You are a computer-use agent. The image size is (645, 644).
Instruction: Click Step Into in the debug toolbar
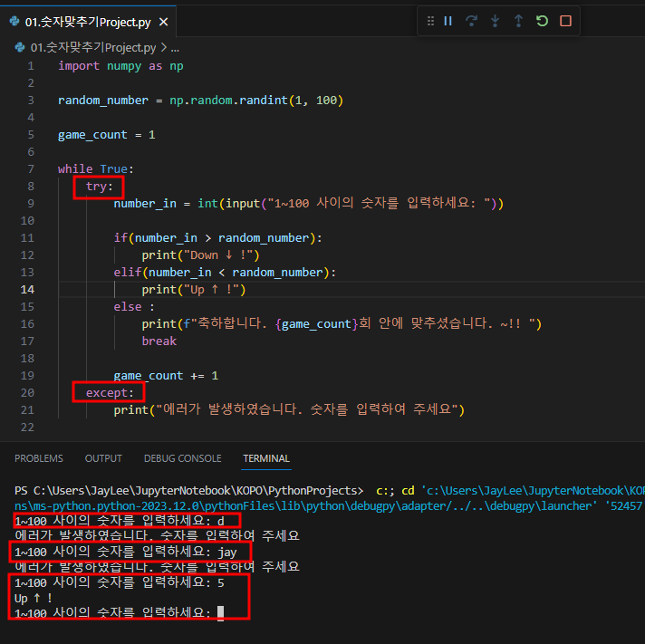tap(496, 21)
